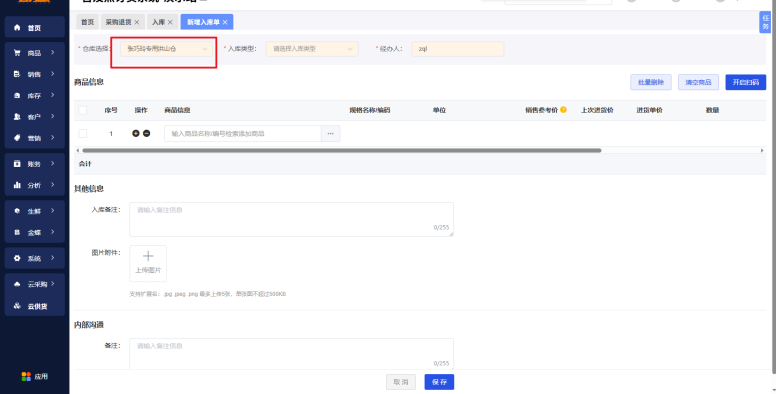Click the plus icon to upload an image
The image size is (776, 394).
[148, 256]
